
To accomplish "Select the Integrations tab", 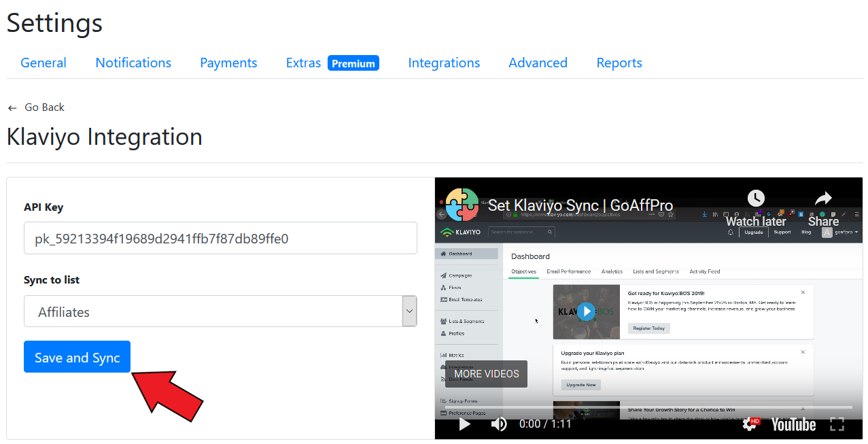I will pos(444,63).
